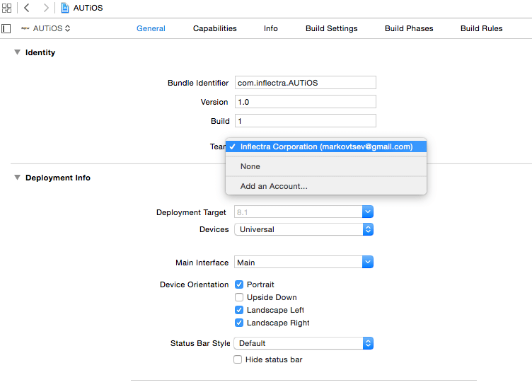Screen dimensions: 532x392
Task: Open the Devices dropdown
Action: (303, 229)
